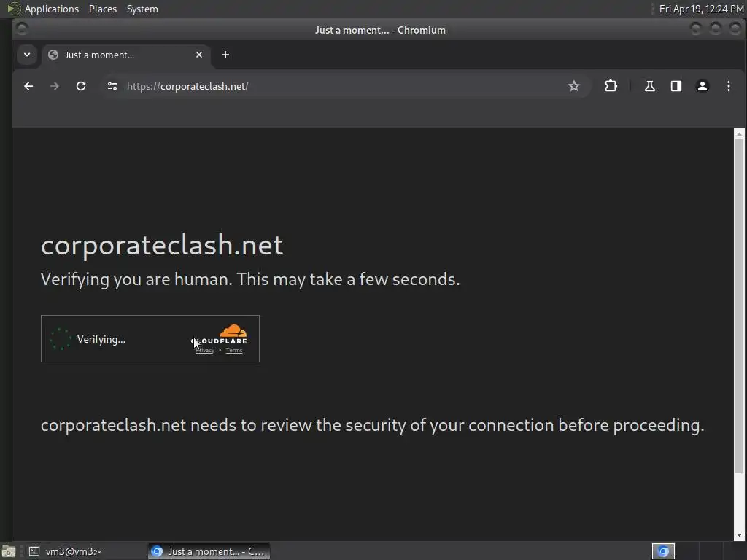Viewport: 747px width, 560px height.
Task: View site information icon in address bar
Action: click(x=112, y=86)
